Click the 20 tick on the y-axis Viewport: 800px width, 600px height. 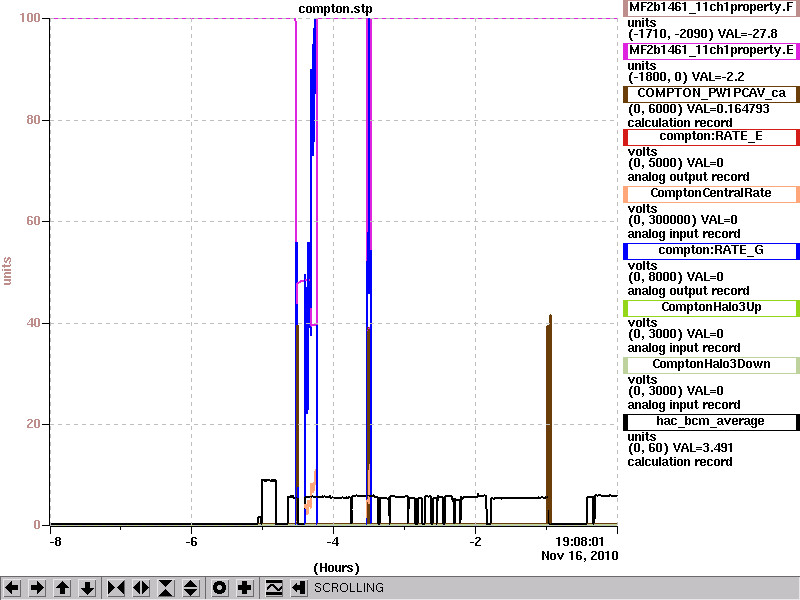coord(33,424)
